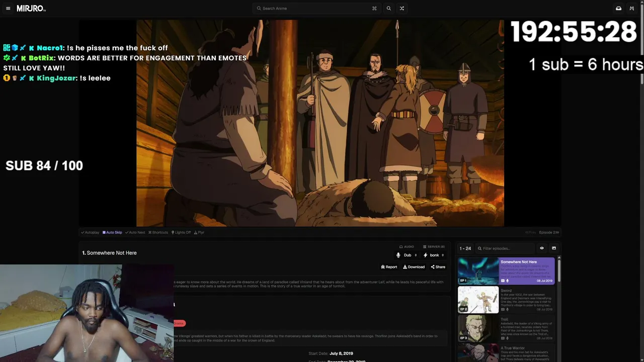Toggle Lights Off mode
This screenshot has height=362, width=644.
tap(181, 232)
